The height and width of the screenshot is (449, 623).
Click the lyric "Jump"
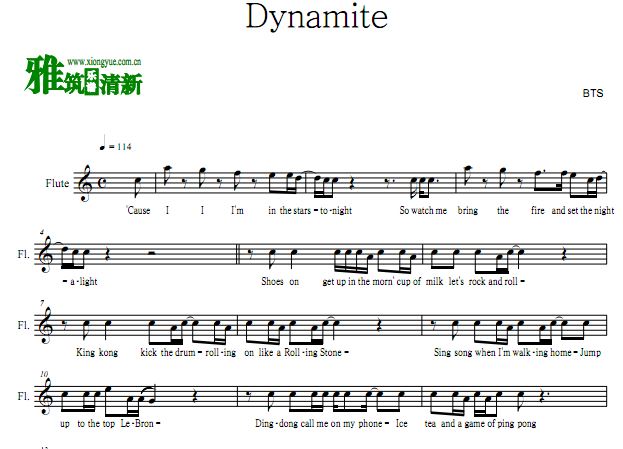click(x=590, y=353)
